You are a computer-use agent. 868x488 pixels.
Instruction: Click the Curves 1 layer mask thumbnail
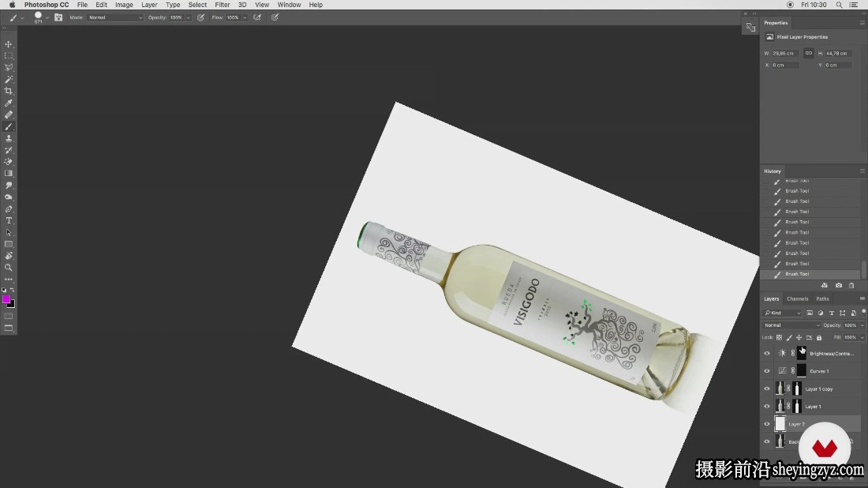click(x=801, y=371)
